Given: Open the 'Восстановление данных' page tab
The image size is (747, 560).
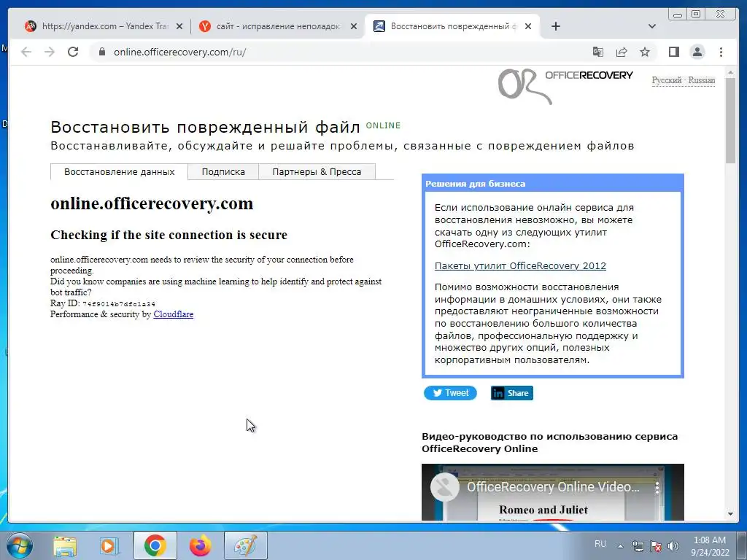Looking at the screenshot, I should 119,172.
